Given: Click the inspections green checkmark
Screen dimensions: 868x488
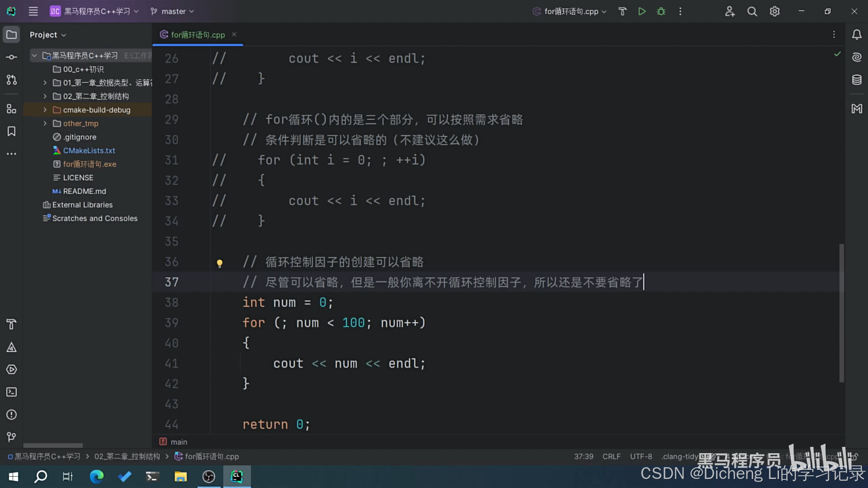Looking at the screenshot, I should [837, 54].
